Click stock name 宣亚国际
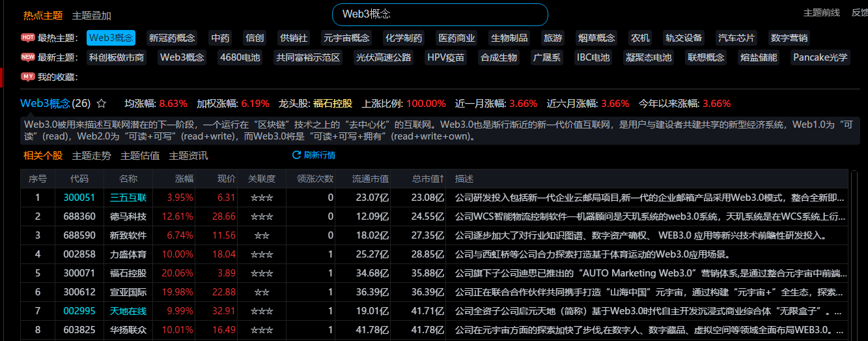 click(128, 292)
